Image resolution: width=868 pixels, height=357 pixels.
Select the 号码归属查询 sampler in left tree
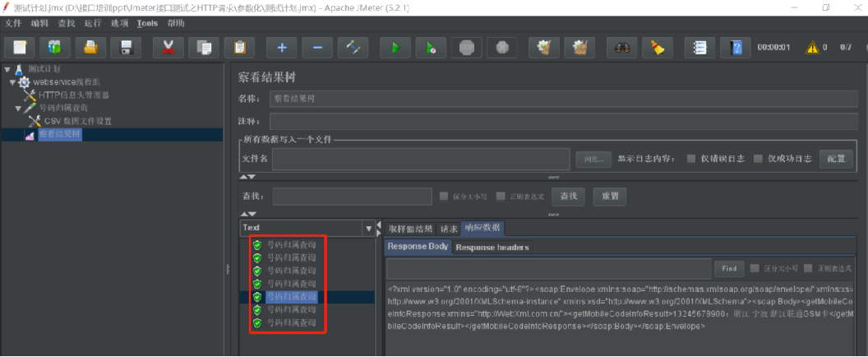pyautogui.click(x=62, y=108)
